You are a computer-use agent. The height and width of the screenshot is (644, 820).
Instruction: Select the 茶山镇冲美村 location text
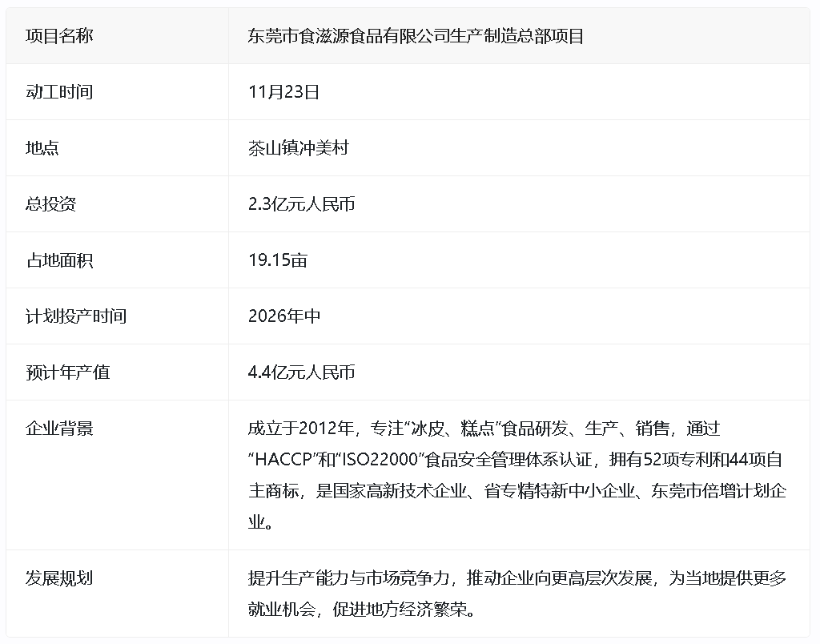point(299,148)
